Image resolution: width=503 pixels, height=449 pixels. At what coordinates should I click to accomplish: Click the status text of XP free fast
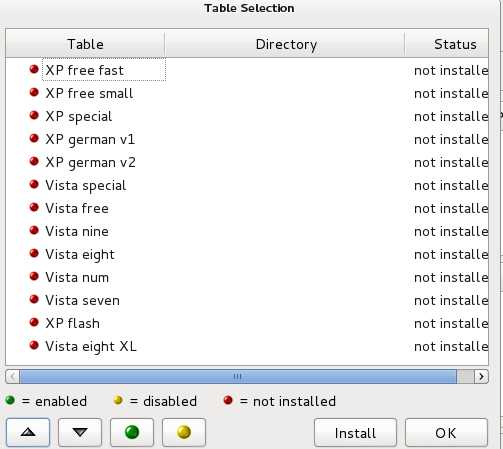451,70
